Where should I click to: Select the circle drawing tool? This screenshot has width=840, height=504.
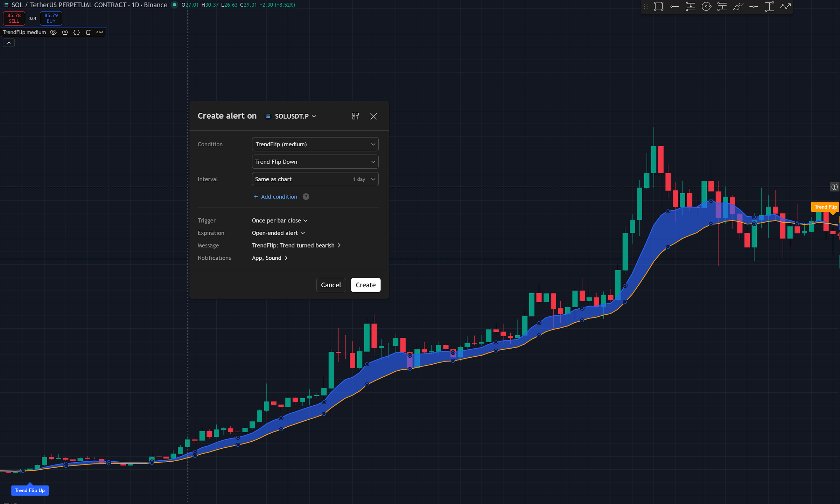click(x=706, y=6)
